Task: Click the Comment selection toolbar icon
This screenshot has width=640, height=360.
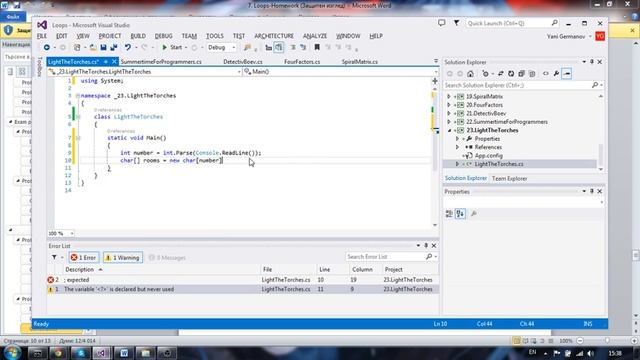Action: pos(293,47)
